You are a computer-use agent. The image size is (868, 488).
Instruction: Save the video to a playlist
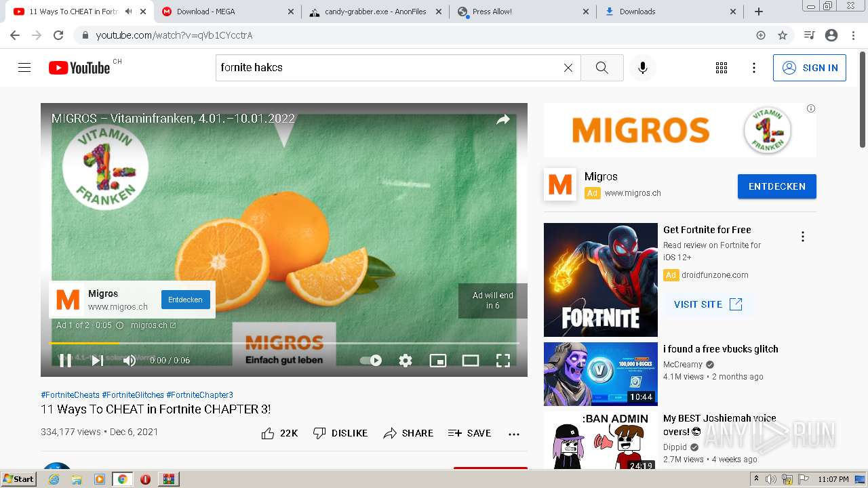click(x=469, y=433)
